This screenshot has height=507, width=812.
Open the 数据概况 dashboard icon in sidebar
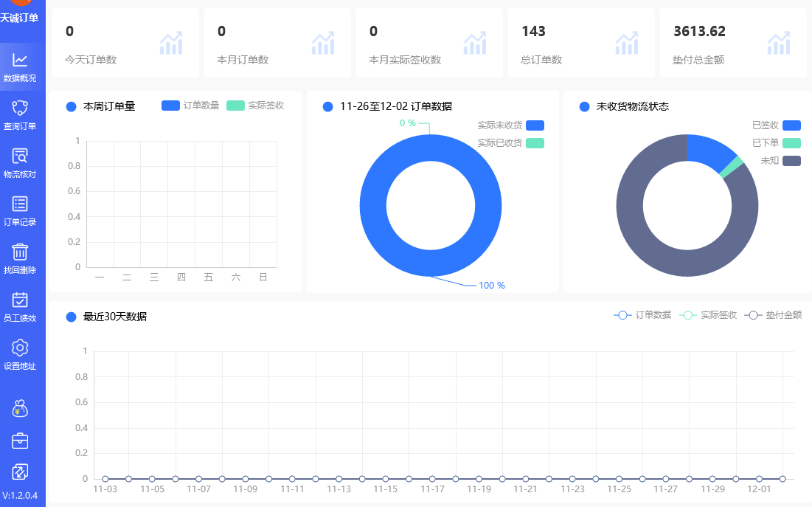tap(20, 61)
